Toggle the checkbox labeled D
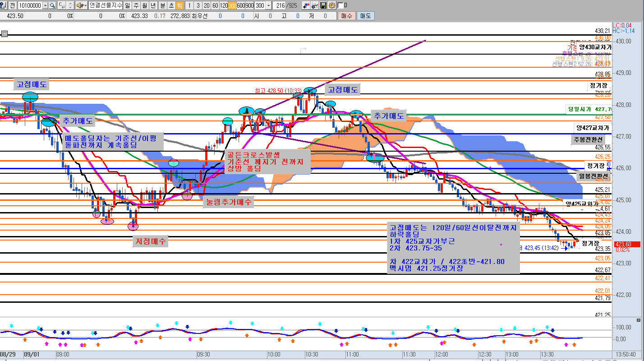 point(340,5)
